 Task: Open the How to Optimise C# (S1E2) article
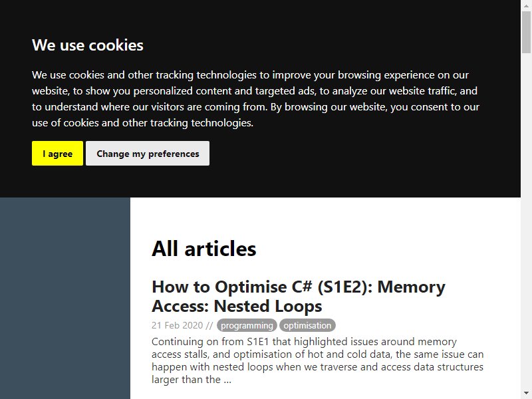tap(299, 296)
